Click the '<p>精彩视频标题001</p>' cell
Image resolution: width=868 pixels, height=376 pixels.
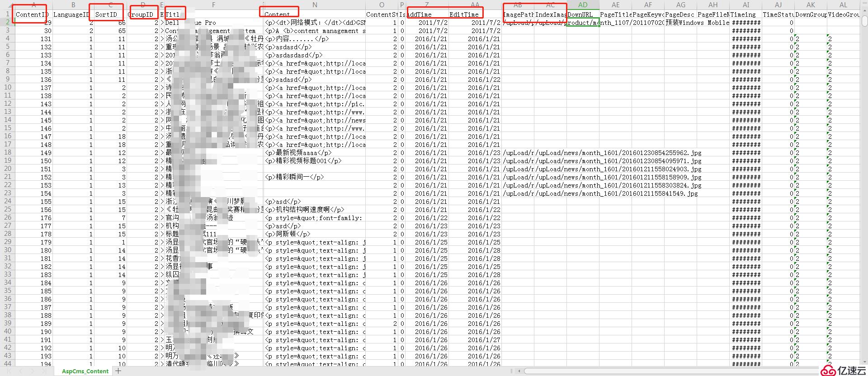(x=315, y=161)
